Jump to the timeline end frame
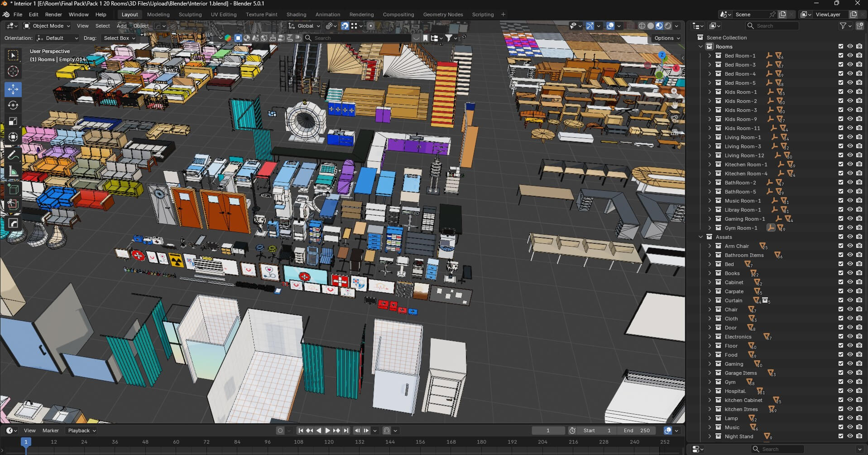Viewport: 868px width, 455px height. point(346,431)
